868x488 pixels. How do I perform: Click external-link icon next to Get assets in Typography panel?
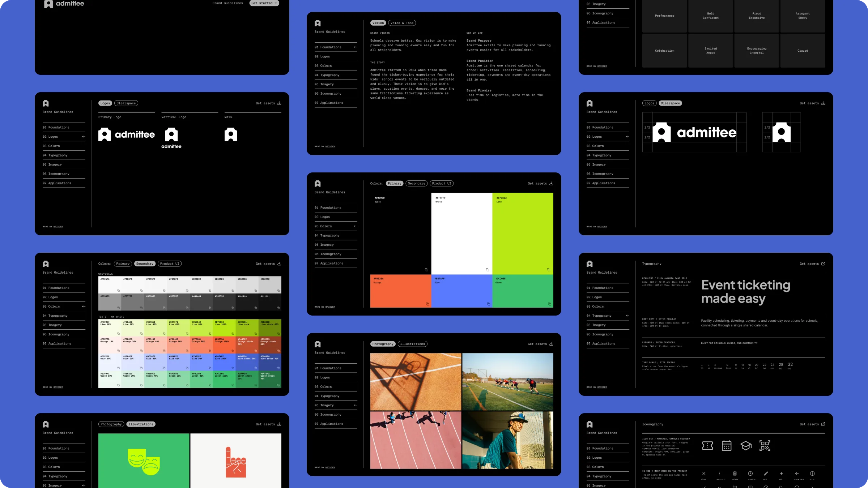click(823, 264)
